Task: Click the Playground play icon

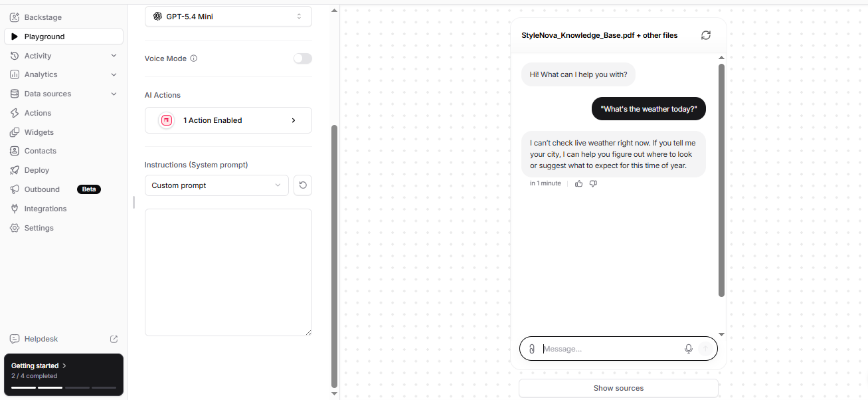Action: tap(15, 37)
